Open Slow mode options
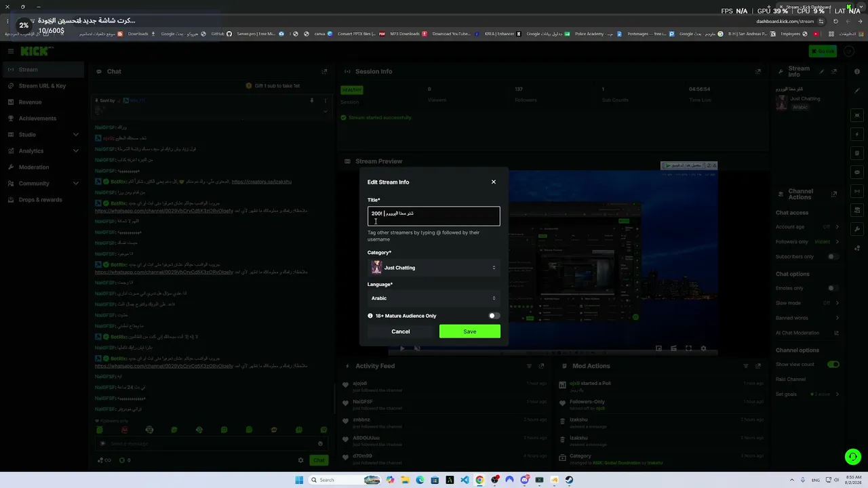 (807, 303)
